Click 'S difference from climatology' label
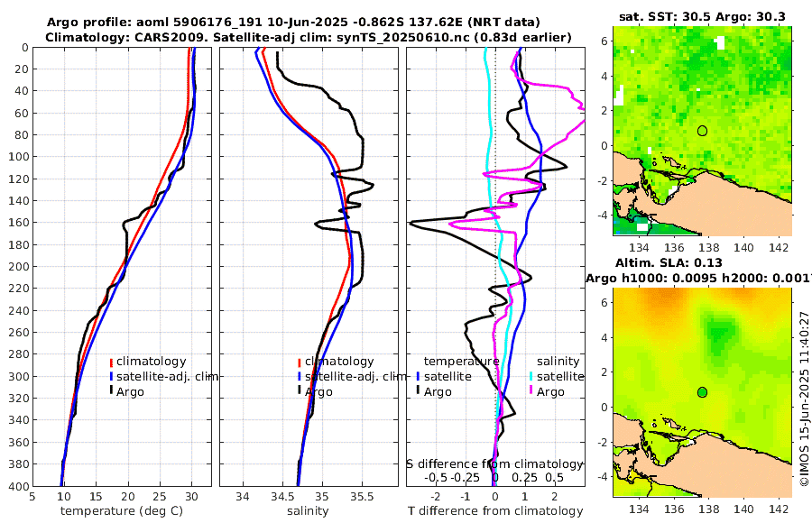Screen dimensions: 812x523 494,464
